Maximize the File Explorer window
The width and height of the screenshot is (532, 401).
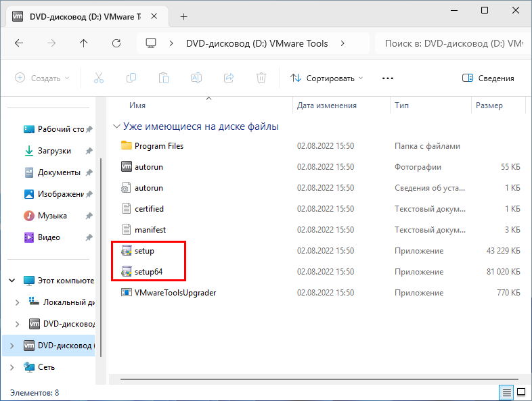click(485, 11)
